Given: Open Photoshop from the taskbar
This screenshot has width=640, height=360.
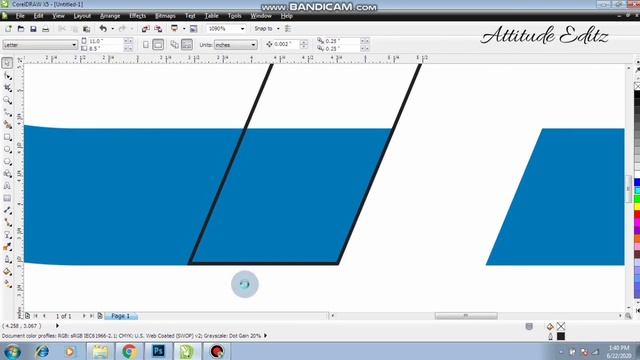Looking at the screenshot, I should point(158,351).
